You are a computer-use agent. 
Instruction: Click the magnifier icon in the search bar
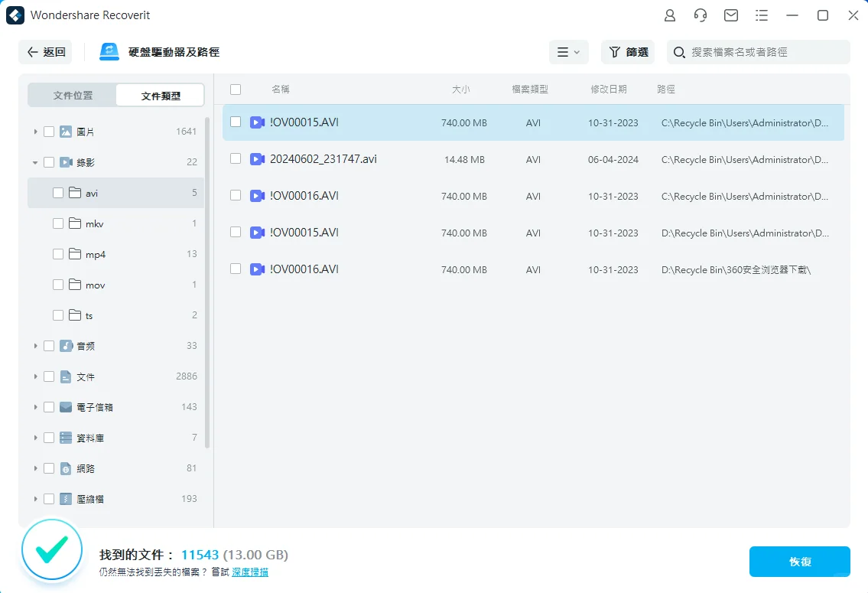point(677,51)
